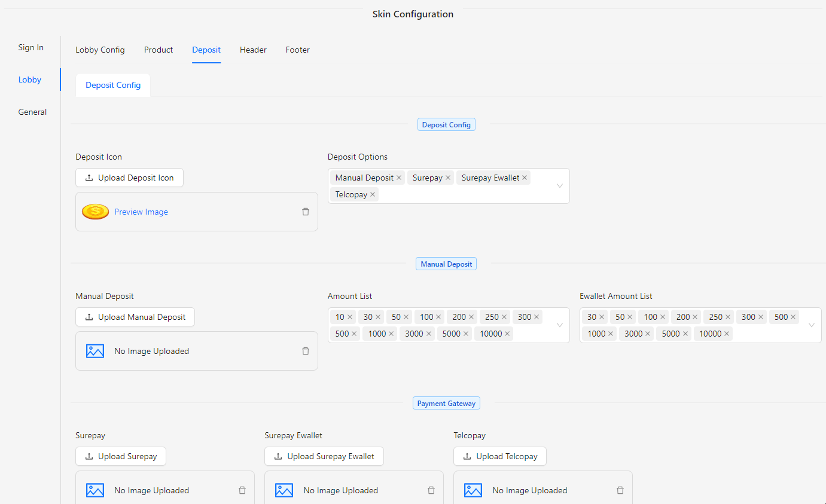Click the Upload Telcopay button

tap(499, 456)
